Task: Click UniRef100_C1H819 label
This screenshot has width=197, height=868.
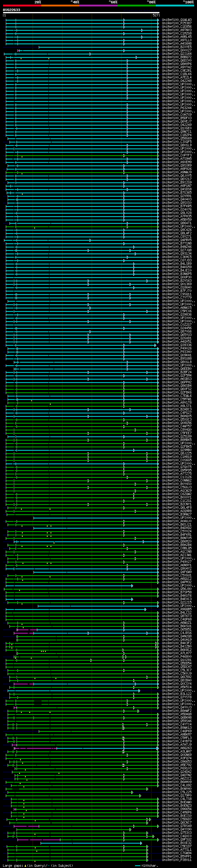Action: click(x=177, y=457)
